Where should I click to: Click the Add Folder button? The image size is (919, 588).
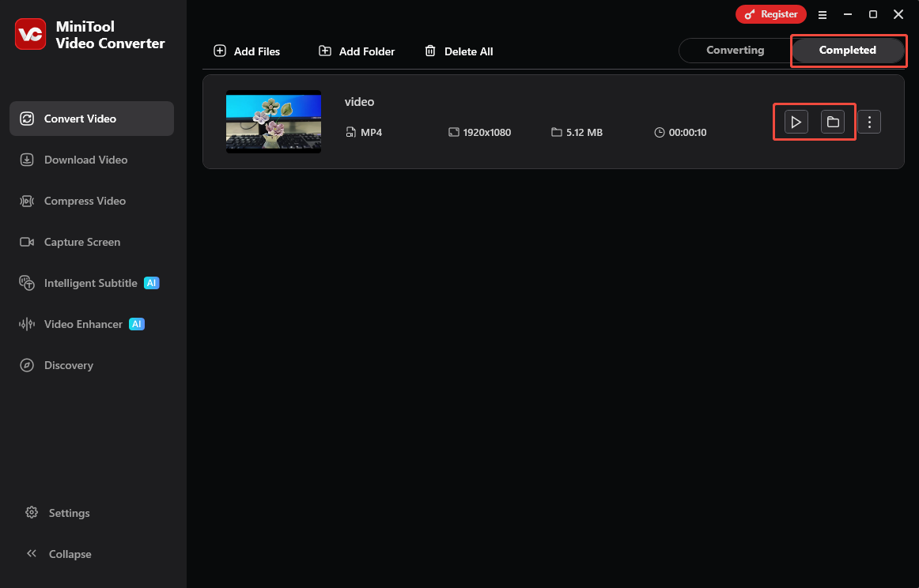(357, 51)
